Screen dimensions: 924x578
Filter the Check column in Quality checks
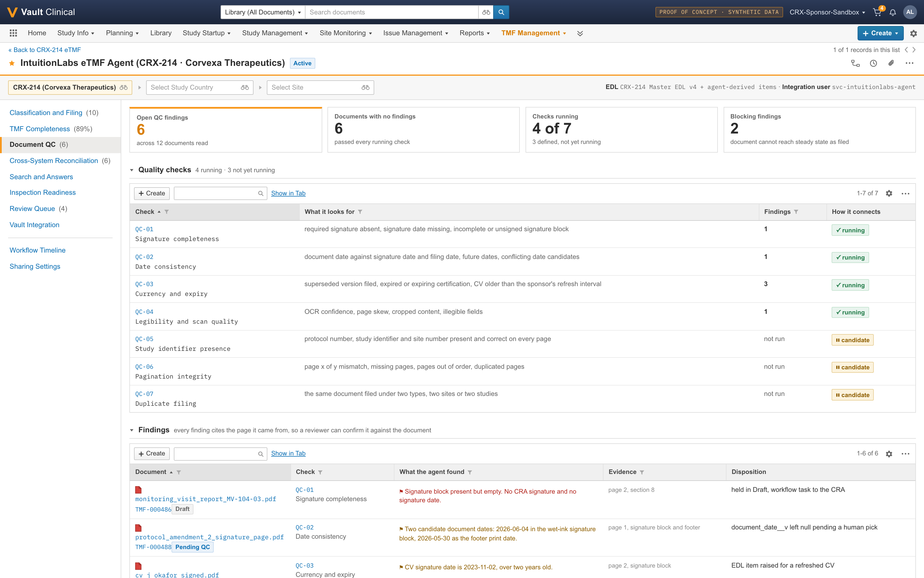[x=167, y=212]
